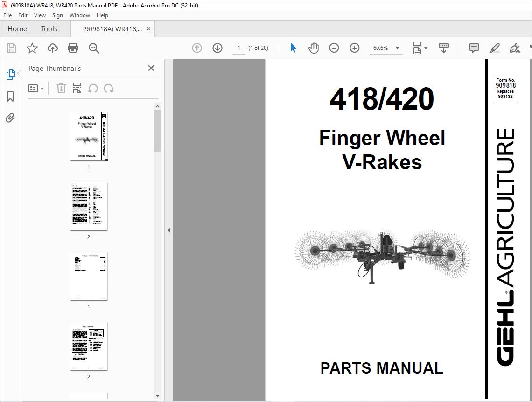Delete selected page trash icon
The image size is (532, 402).
61,89
